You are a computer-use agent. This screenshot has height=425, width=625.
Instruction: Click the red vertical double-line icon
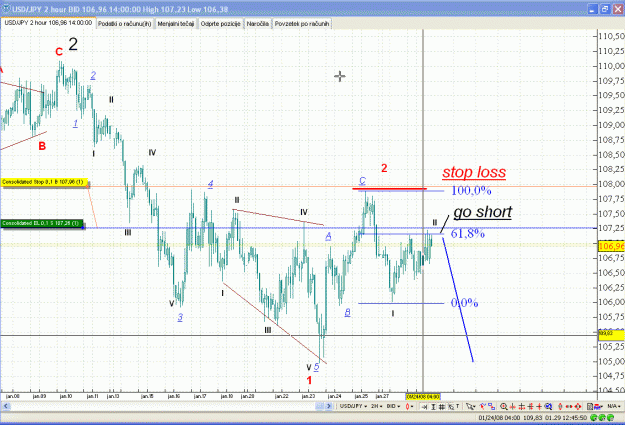(531, 407)
